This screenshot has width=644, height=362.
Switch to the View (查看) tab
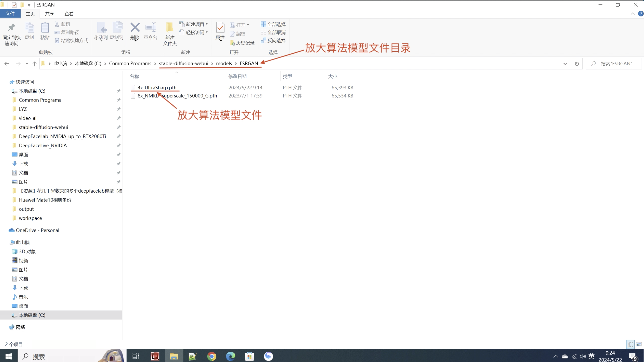pyautogui.click(x=69, y=14)
